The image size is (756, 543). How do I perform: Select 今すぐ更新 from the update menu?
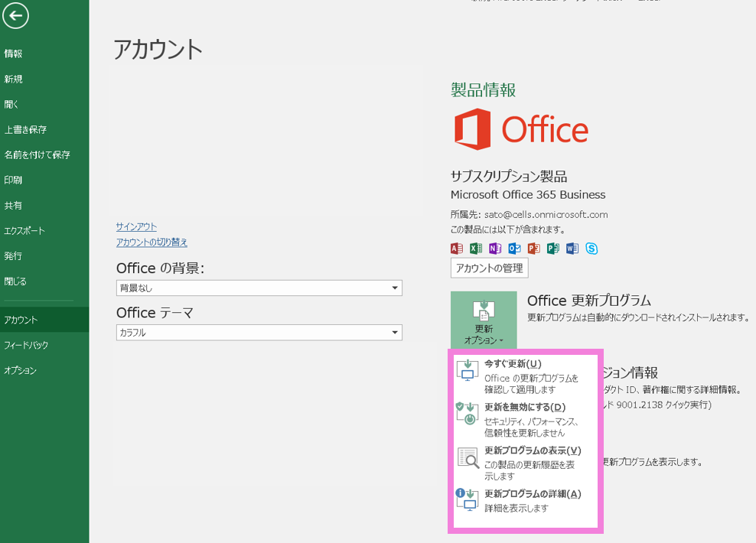click(513, 364)
